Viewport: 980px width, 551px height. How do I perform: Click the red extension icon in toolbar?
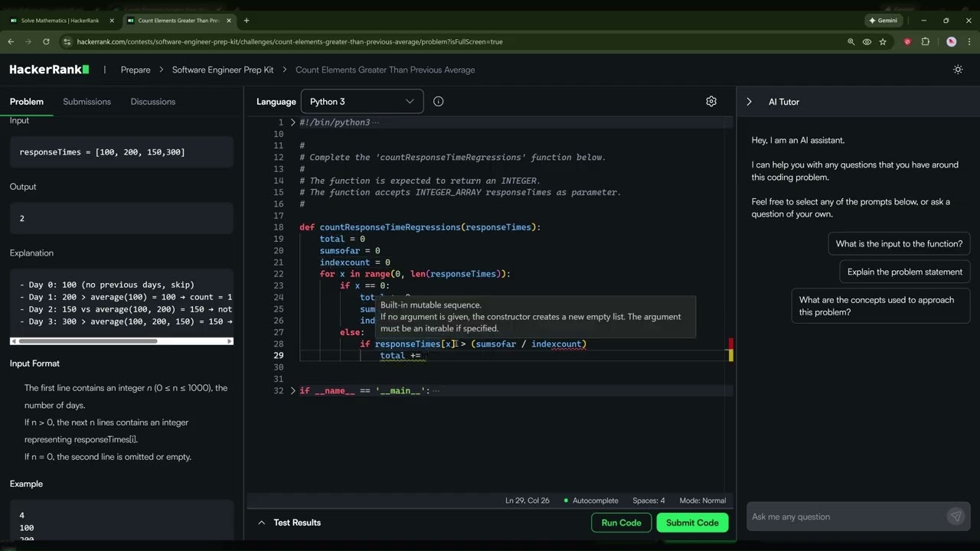pyautogui.click(x=907, y=42)
